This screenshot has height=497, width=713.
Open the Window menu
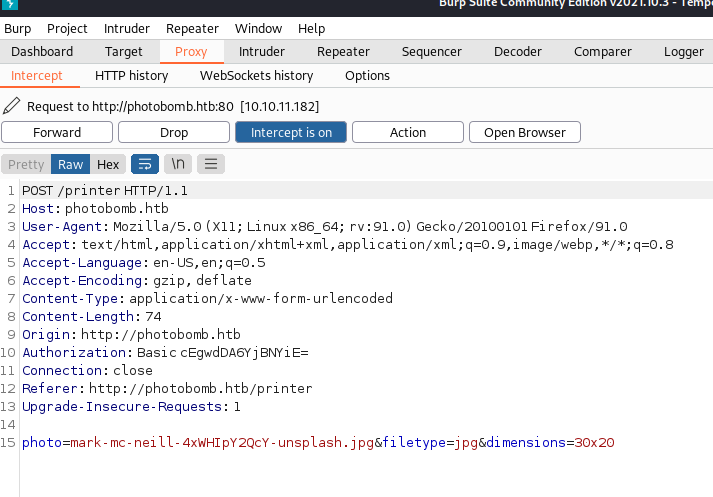click(258, 29)
